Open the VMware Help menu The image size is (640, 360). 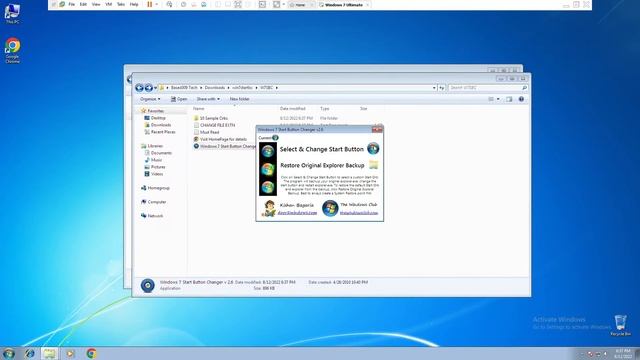point(134,4)
